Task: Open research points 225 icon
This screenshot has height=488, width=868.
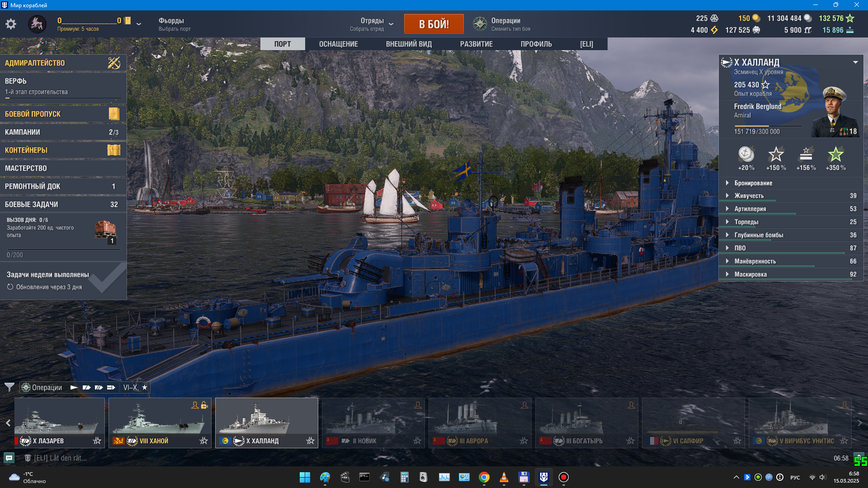Action: (x=714, y=18)
